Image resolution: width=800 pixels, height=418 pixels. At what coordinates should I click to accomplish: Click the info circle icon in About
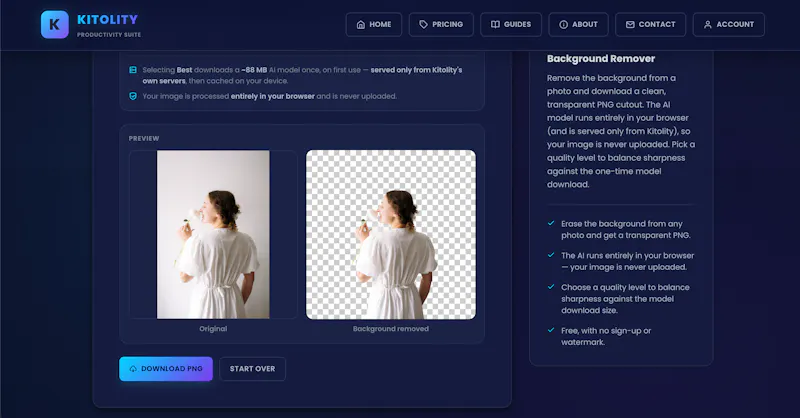click(563, 24)
